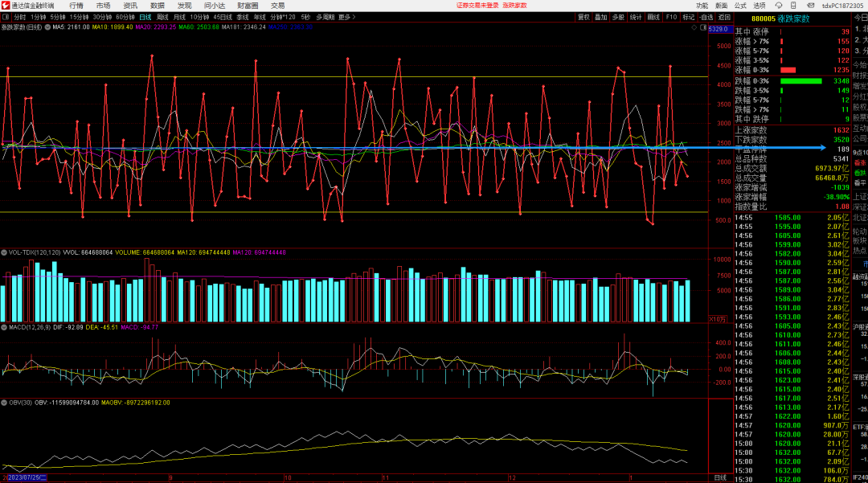868x483 pixels.
Task: Open the MACD indicator settings icon
Action: click(x=4, y=328)
